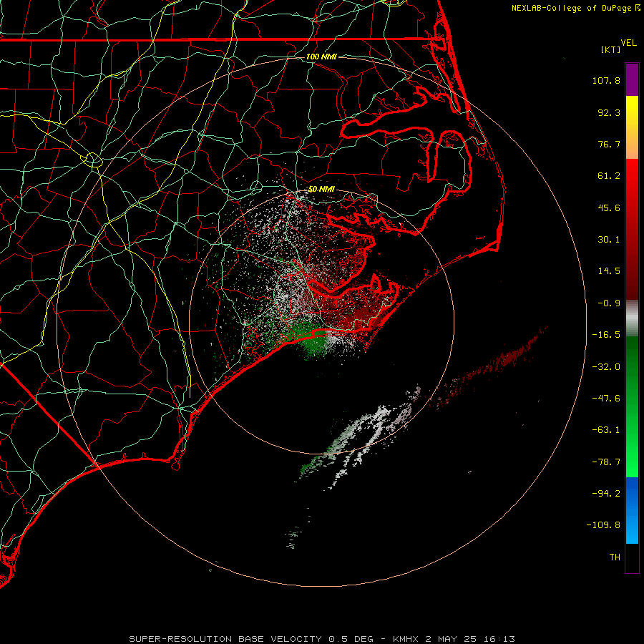Click the purple segment of the color bar

coord(632,79)
